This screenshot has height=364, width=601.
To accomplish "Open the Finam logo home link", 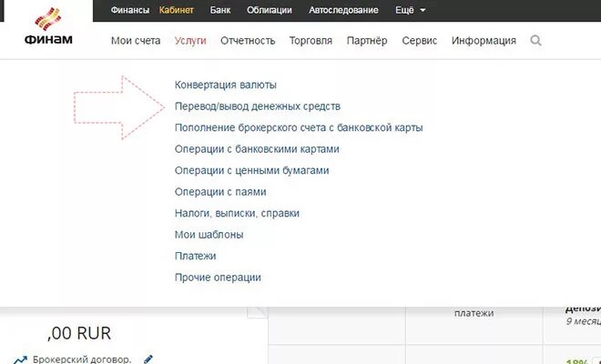I will pyautogui.click(x=48, y=26).
